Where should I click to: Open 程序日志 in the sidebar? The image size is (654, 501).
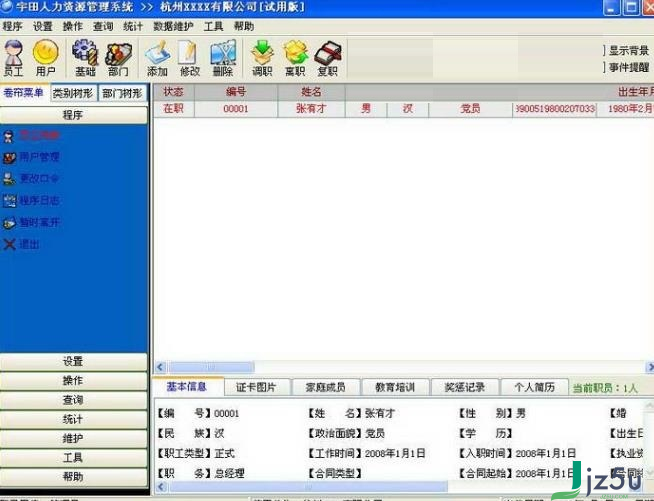[x=32, y=201]
